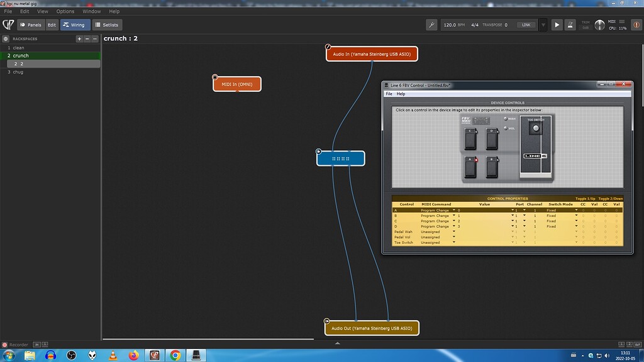Switch to the Wiring view
The height and width of the screenshot is (362, 644).
pos(75,25)
